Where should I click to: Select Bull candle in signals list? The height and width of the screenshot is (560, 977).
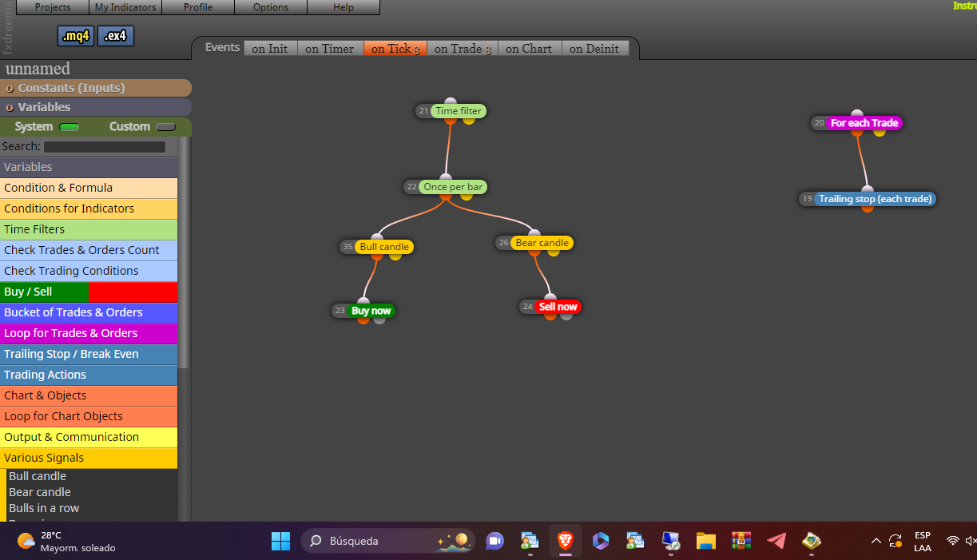38,476
